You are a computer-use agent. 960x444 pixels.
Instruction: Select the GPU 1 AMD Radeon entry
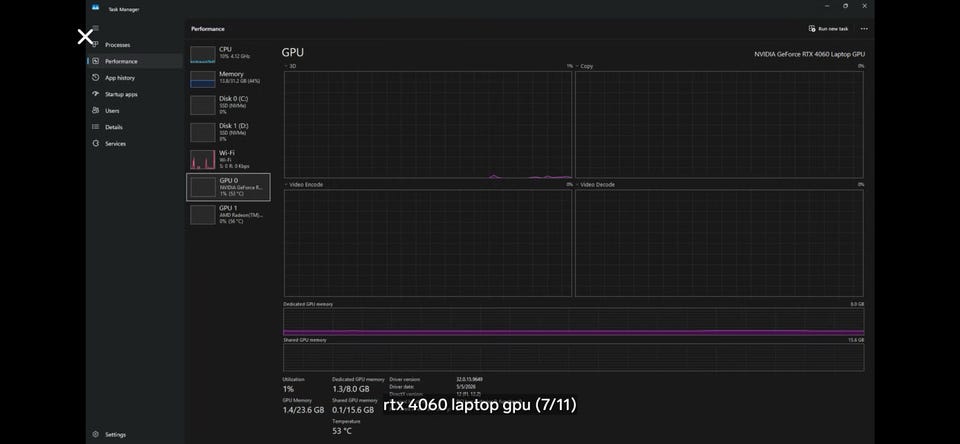tap(228, 214)
